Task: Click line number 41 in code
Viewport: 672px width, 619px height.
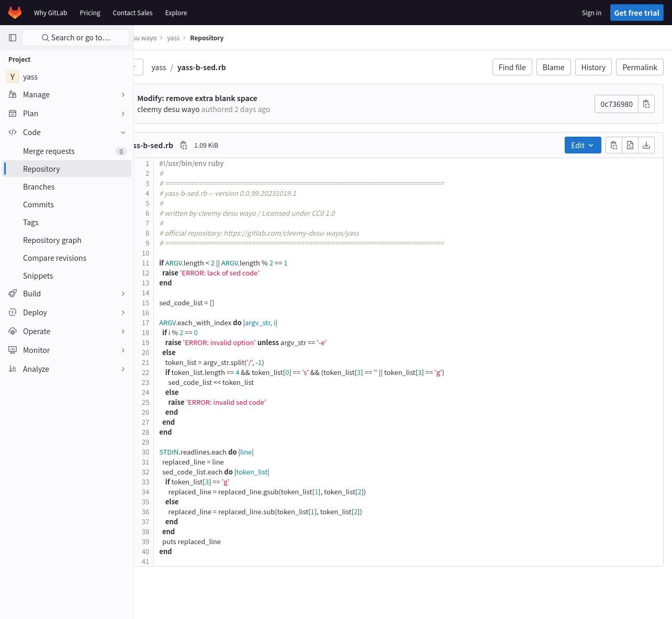Action: 145,561
